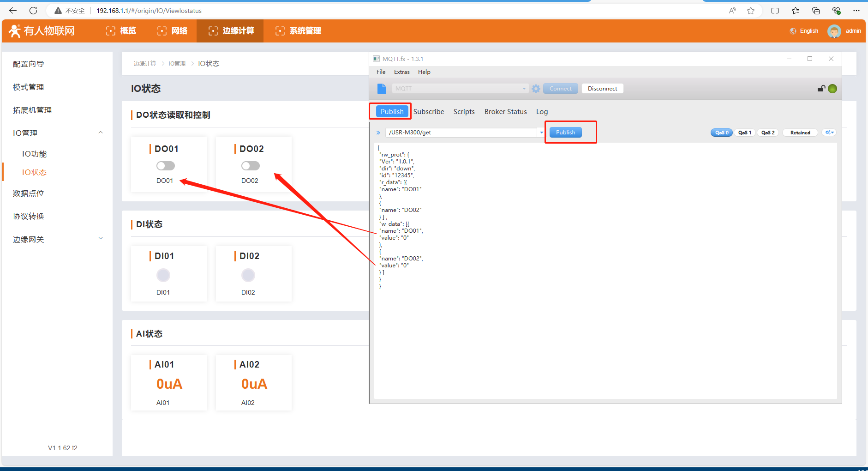The height and width of the screenshot is (471, 868).
Task: Open 协议转换 in the sidebar
Action: [29, 217]
